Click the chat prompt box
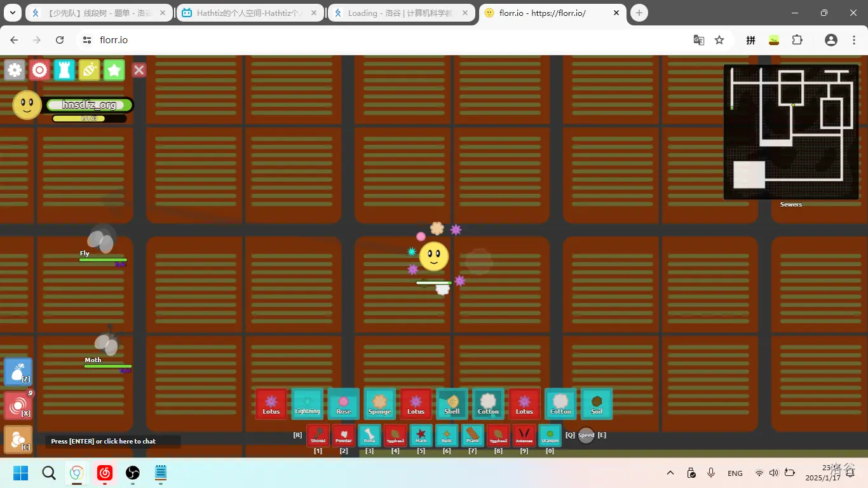The height and width of the screenshot is (488, 868). point(112,441)
